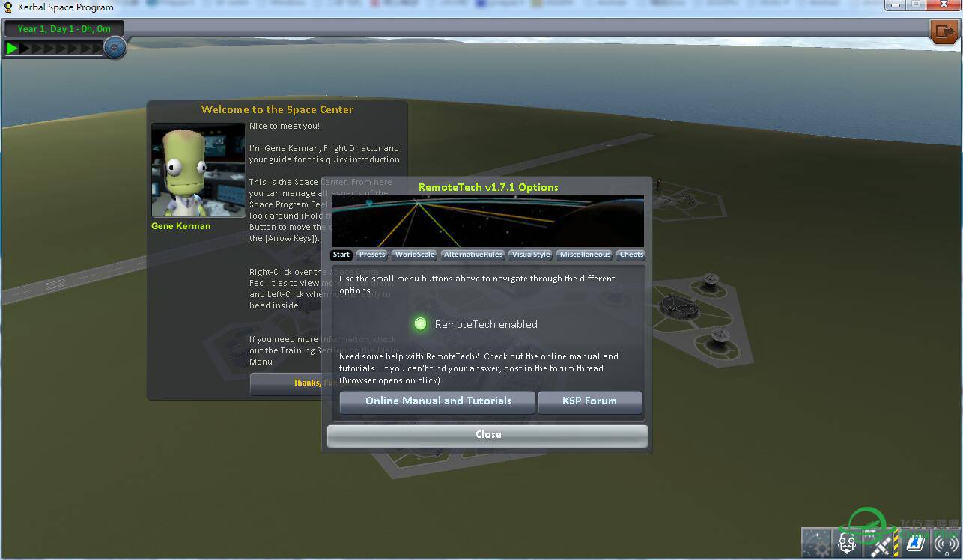963x560 pixels.
Task: Toggle the RemoteTech enabled green switch
Action: point(420,324)
